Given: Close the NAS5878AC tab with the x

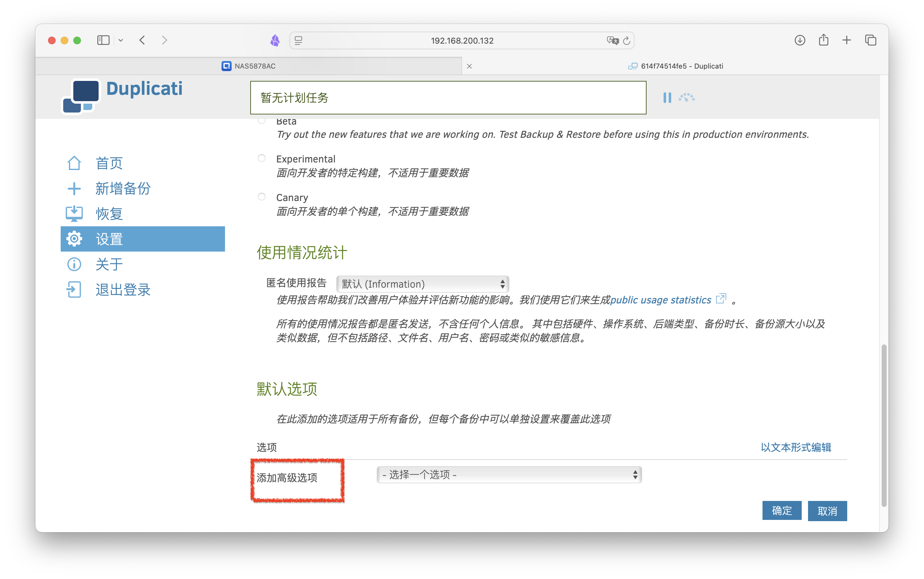Looking at the screenshot, I should pos(469,66).
